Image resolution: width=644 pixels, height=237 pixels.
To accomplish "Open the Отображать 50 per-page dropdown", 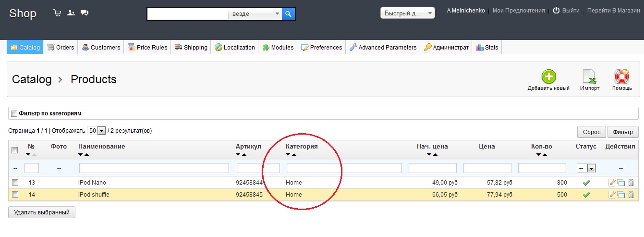I will tap(96, 131).
